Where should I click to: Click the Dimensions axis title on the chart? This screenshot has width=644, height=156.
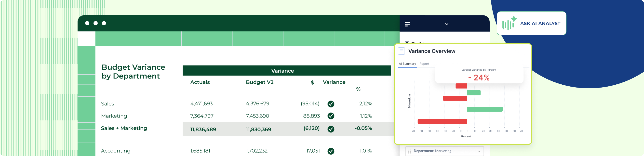(x=410, y=101)
